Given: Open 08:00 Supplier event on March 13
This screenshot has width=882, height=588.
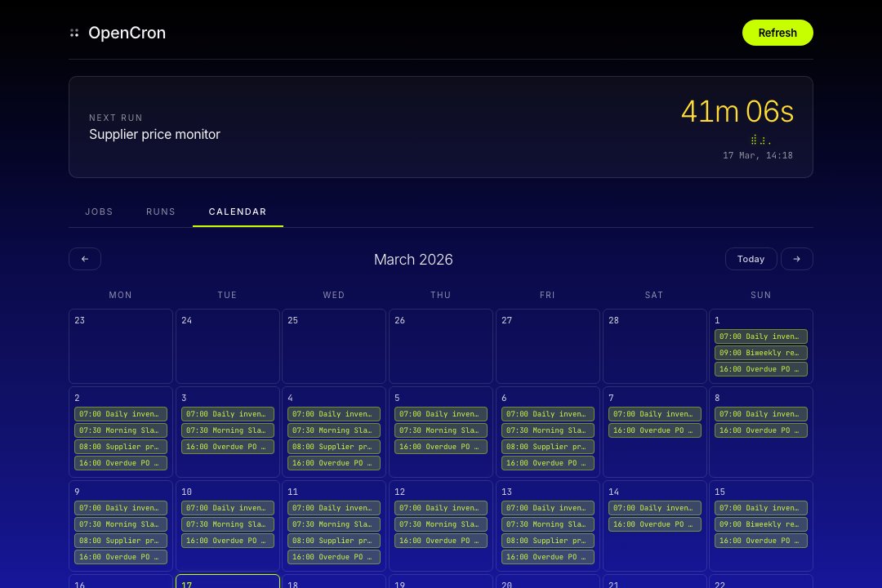Looking at the screenshot, I should pos(548,541).
